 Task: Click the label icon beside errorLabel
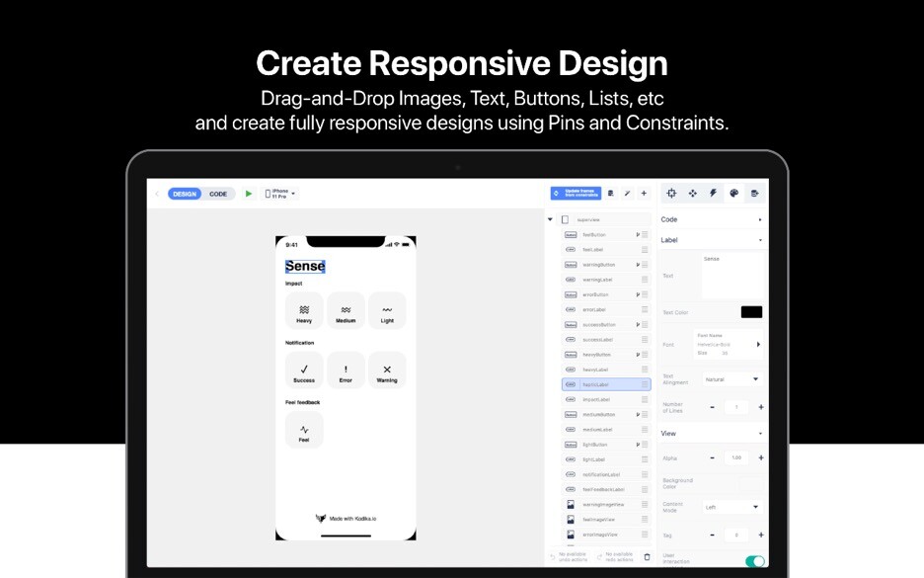(571, 309)
